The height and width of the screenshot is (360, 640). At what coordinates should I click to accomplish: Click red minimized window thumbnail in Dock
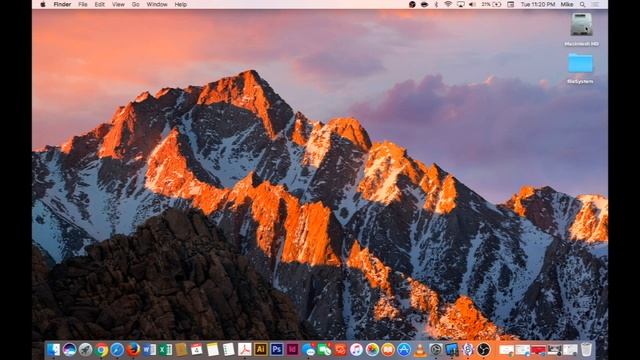pyautogui.click(x=538, y=350)
